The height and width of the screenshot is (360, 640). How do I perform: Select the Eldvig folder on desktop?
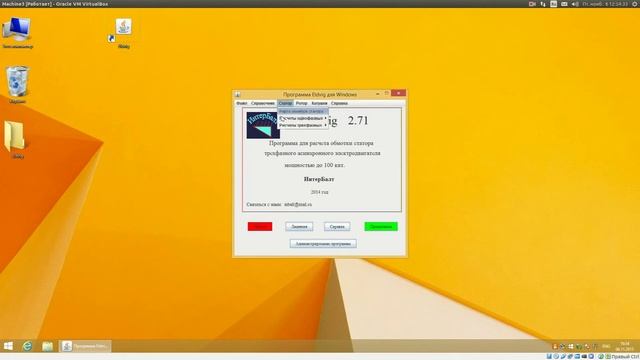pyautogui.click(x=16, y=139)
